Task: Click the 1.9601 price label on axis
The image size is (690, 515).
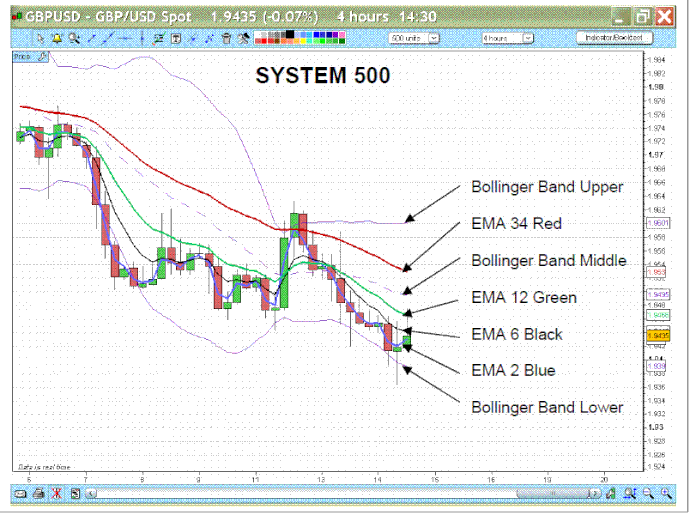Action: tap(657, 223)
